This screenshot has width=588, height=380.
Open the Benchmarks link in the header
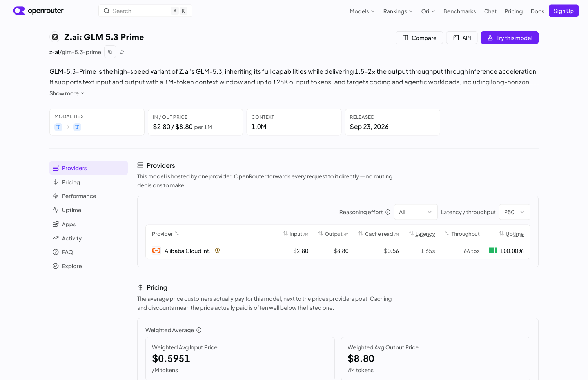point(459,11)
